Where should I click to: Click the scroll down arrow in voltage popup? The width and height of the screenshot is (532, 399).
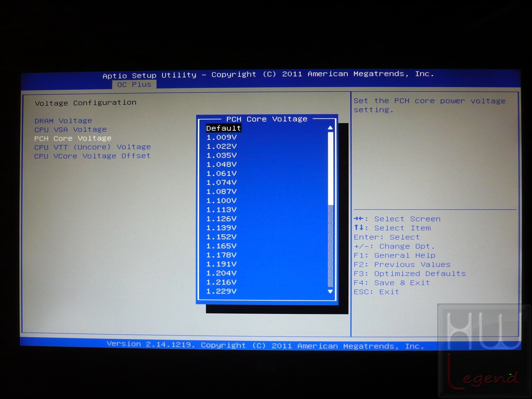[x=330, y=292]
